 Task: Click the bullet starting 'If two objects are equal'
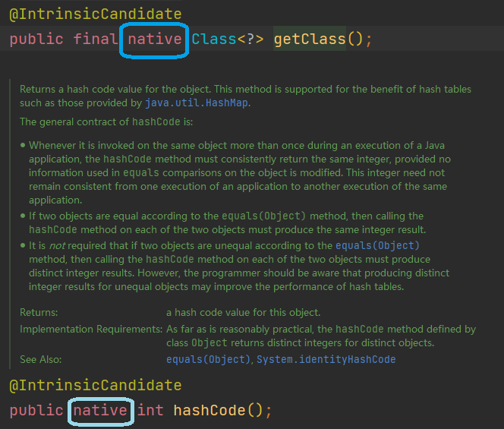click(x=227, y=223)
